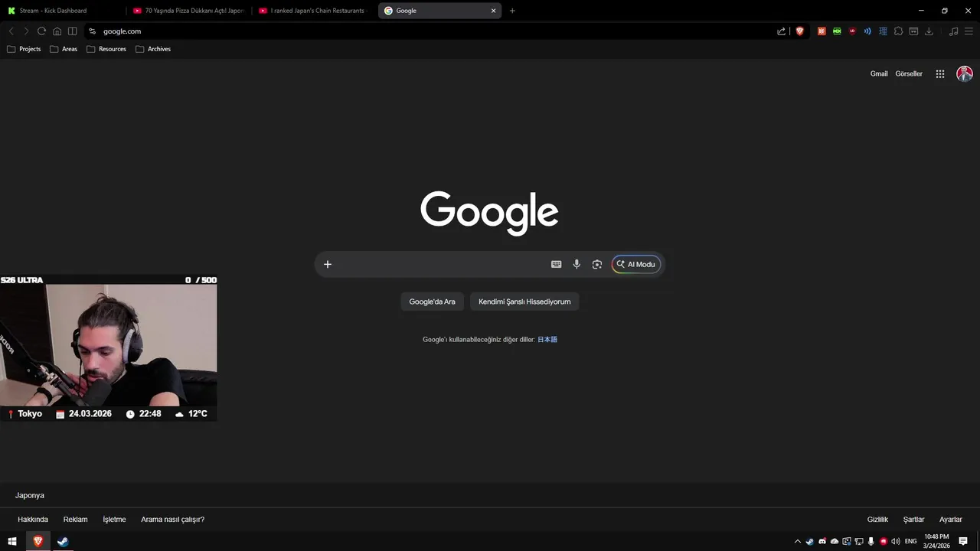Screen dimensions: 980x551
Task: Open the uBlock Origin extension
Action: pos(852,31)
